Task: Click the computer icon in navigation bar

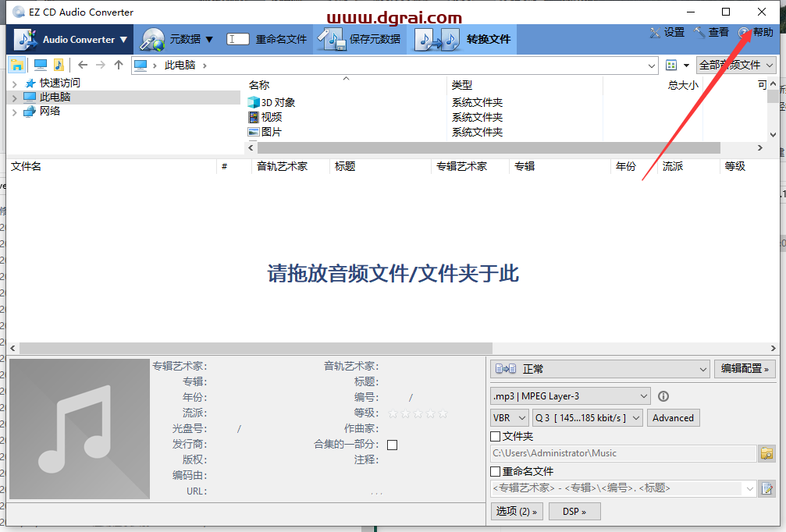Action: (x=40, y=65)
